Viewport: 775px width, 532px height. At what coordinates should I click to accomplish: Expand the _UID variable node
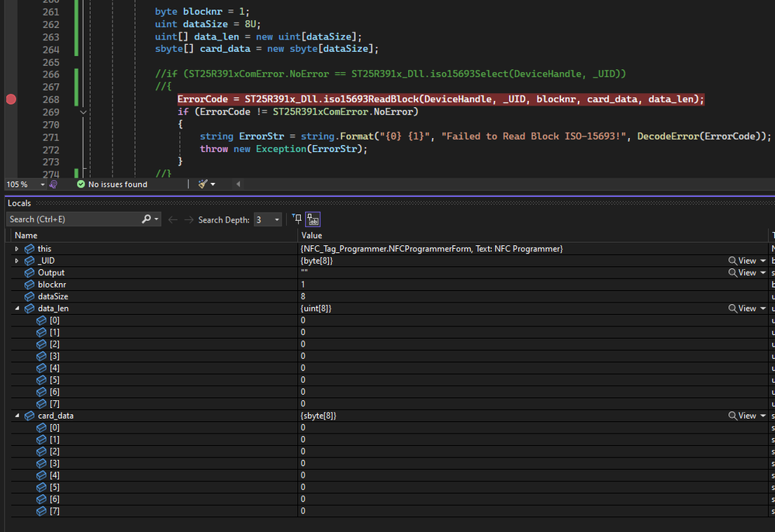[x=17, y=261]
